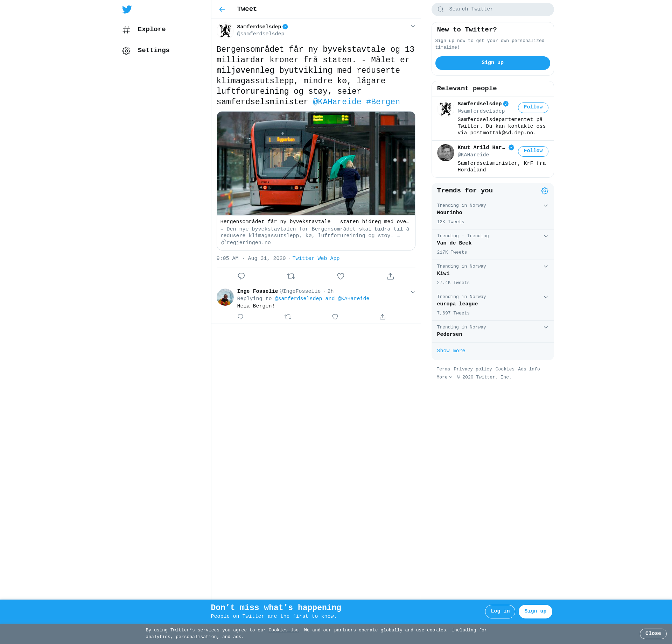Follow Knut Arild Hareide
This screenshot has height=644, width=672.
click(x=533, y=151)
